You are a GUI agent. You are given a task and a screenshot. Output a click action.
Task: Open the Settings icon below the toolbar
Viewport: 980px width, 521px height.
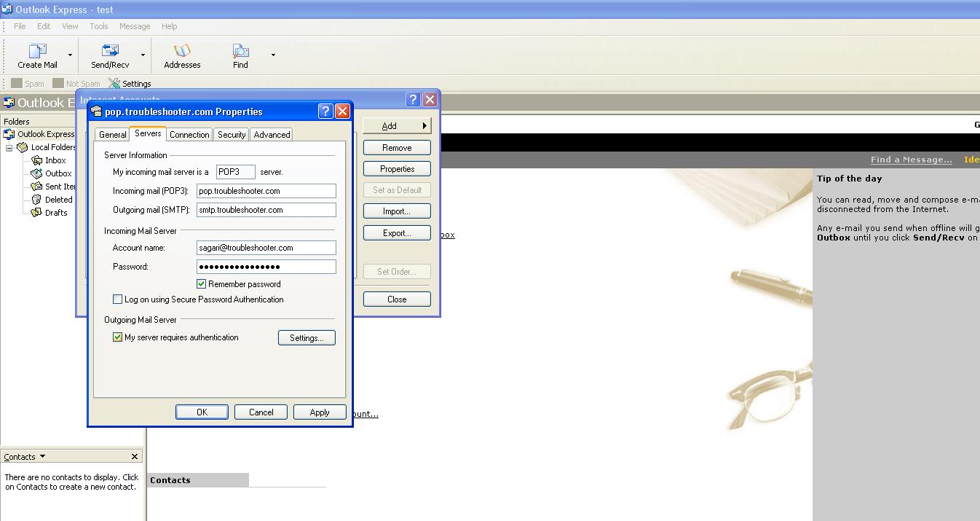click(x=130, y=83)
